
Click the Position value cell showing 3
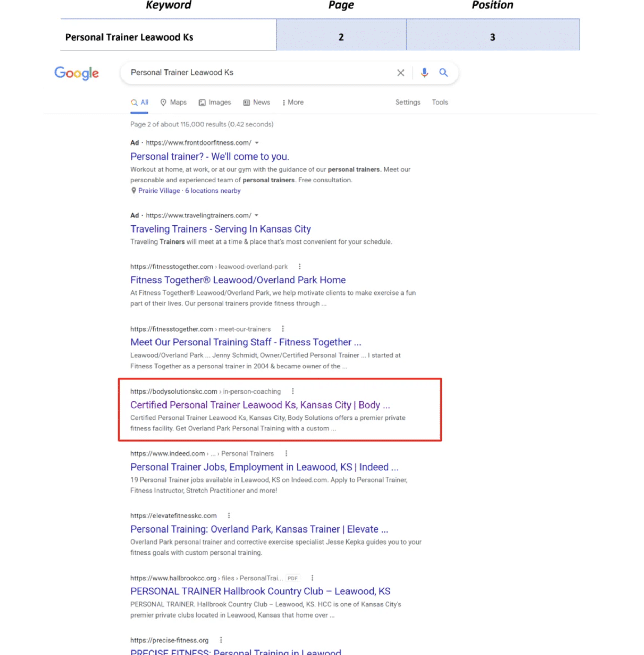pos(493,34)
